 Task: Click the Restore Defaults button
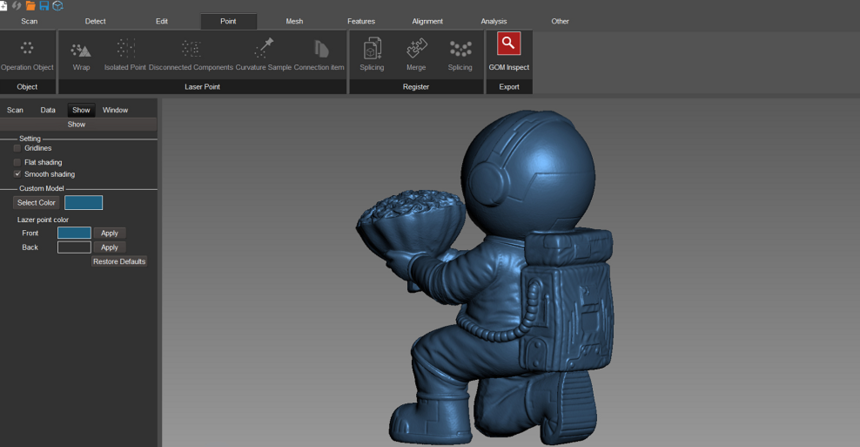point(119,262)
